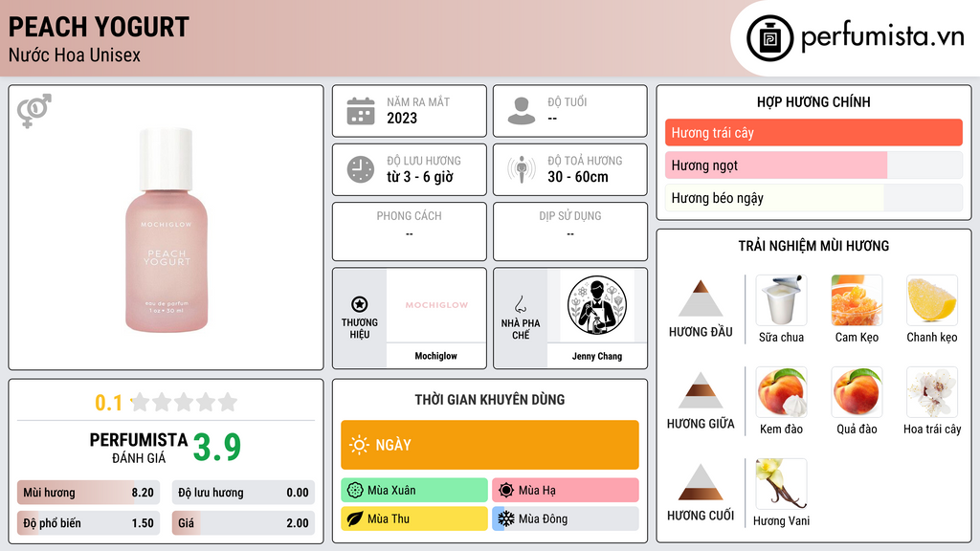Click the clock icon for Độ lưu hương
This screenshot has width=980, height=551.
point(361,169)
